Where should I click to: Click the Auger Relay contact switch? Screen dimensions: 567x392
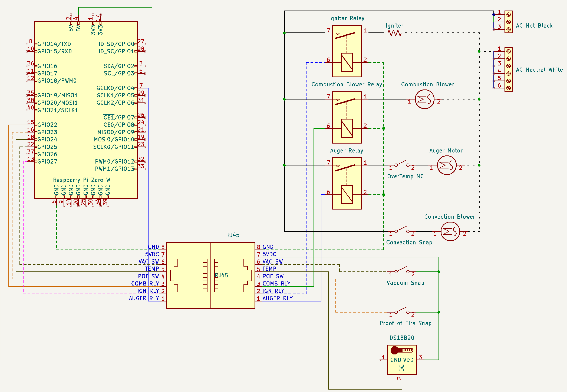click(345, 167)
